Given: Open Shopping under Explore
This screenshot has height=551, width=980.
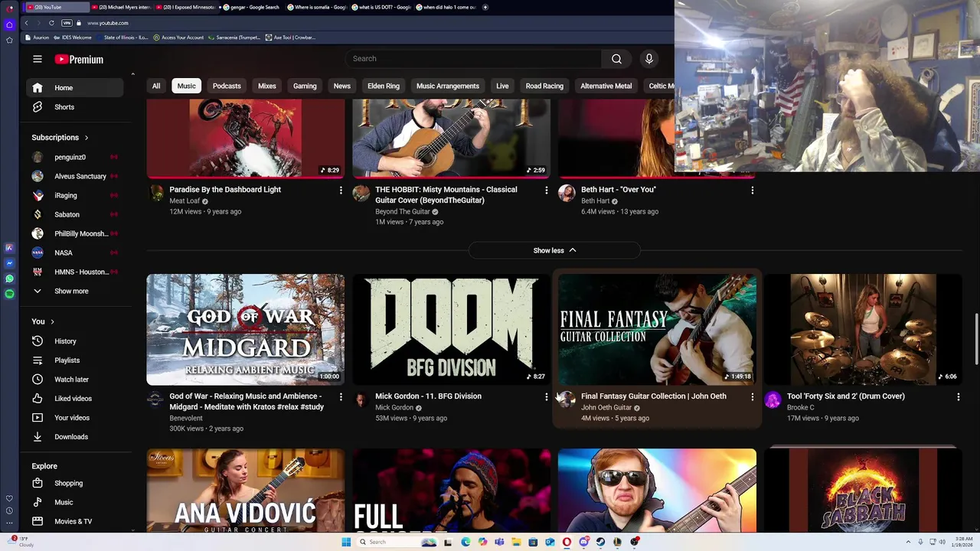Looking at the screenshot, I should (x=75, y=484).
